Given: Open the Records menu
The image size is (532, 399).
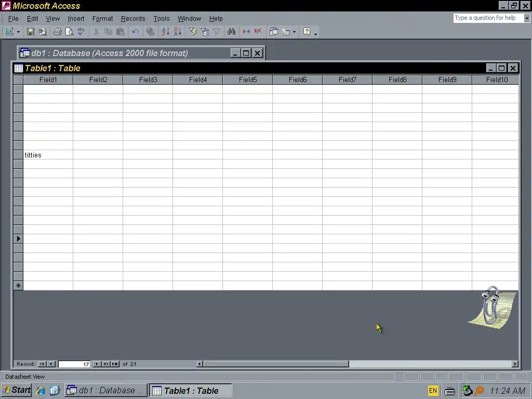Looking at the screenshot, I should [133, 19].
